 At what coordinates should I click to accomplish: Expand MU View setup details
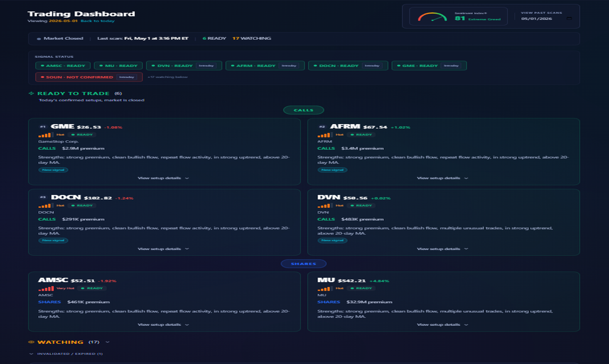[443, 325]
